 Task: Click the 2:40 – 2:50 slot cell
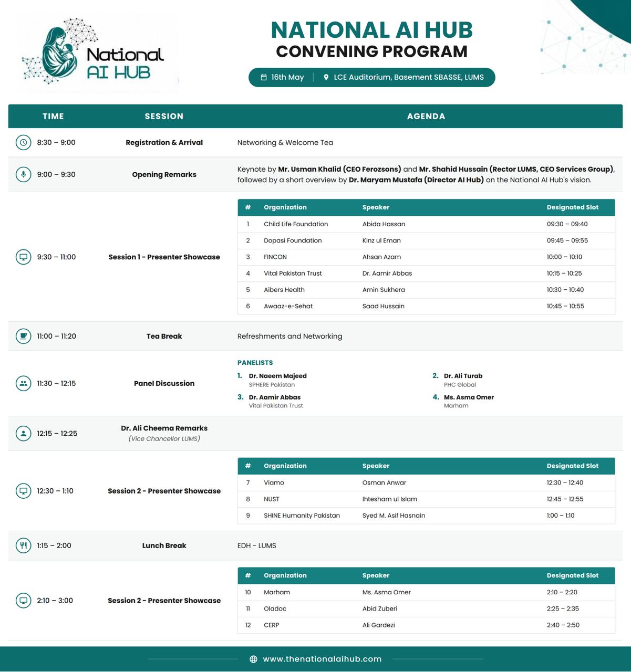pyautogui.click(x=563, y=625)
